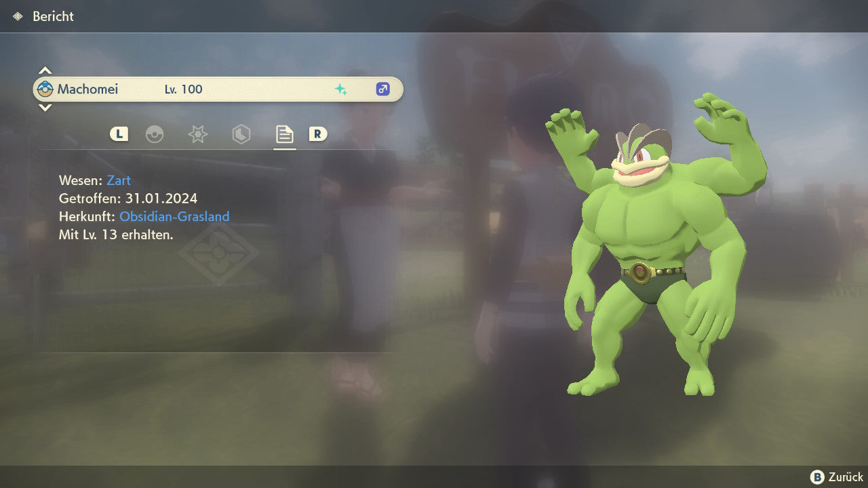Click the Bericht diamond icon in header
The height and width of the screenshot is (488, 868).
coord(18,16)
